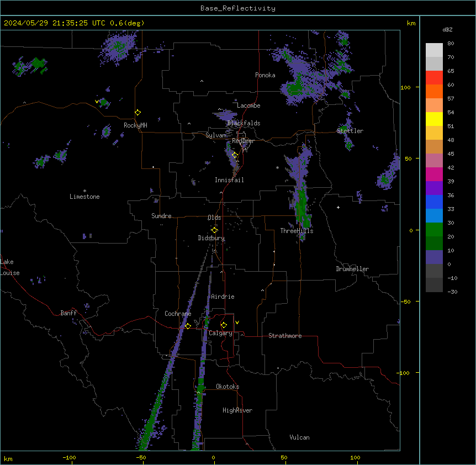Click the -30 value on the dBZ scale
The width and height of the screenshot is (476, 465).
coord(452,292)
